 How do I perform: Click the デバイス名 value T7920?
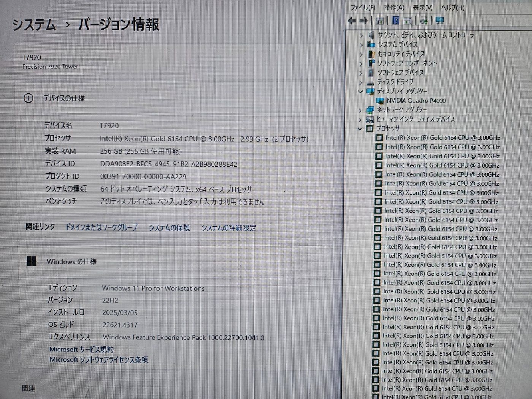(109, 126)
